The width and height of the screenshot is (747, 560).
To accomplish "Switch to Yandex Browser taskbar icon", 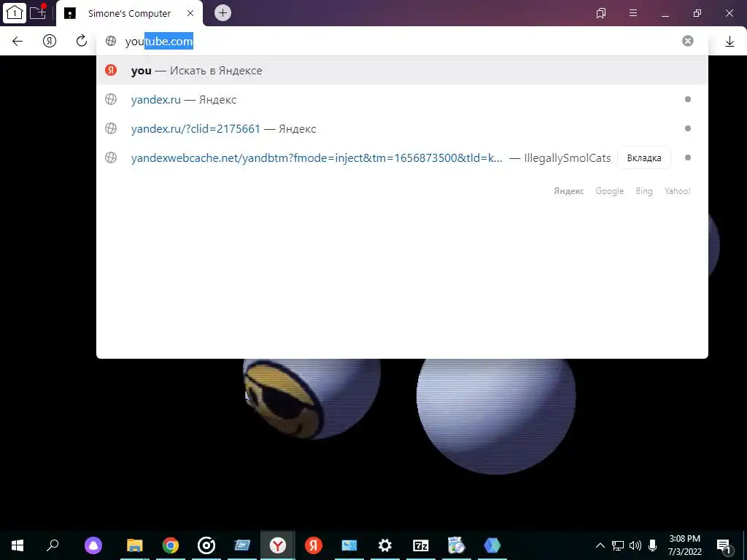I will point(278,545).
